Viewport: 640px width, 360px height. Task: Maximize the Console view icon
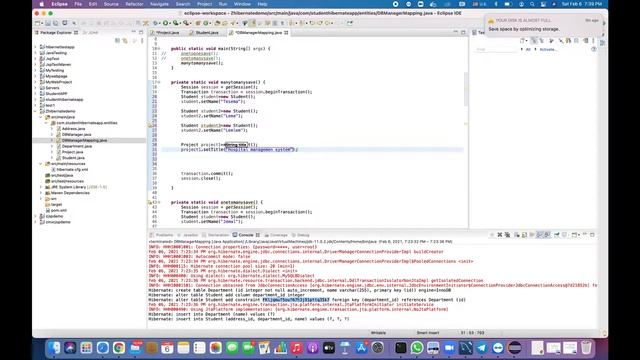(592, 235)
